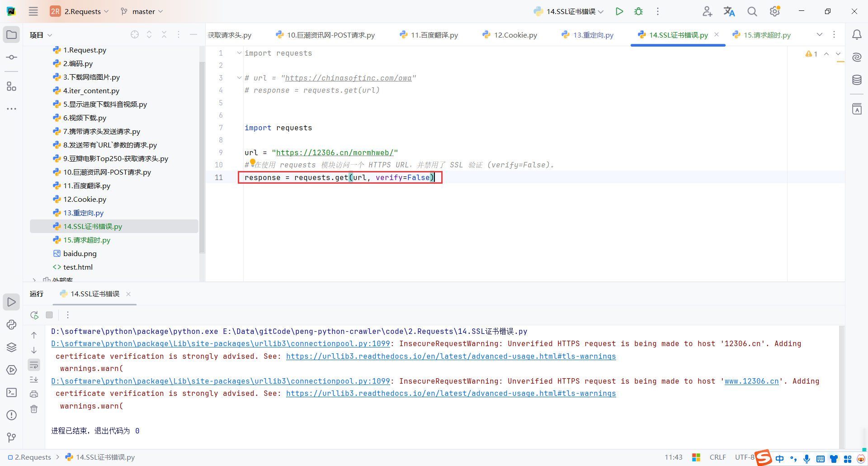Open the 项目 view dropdown

(41, 35)
